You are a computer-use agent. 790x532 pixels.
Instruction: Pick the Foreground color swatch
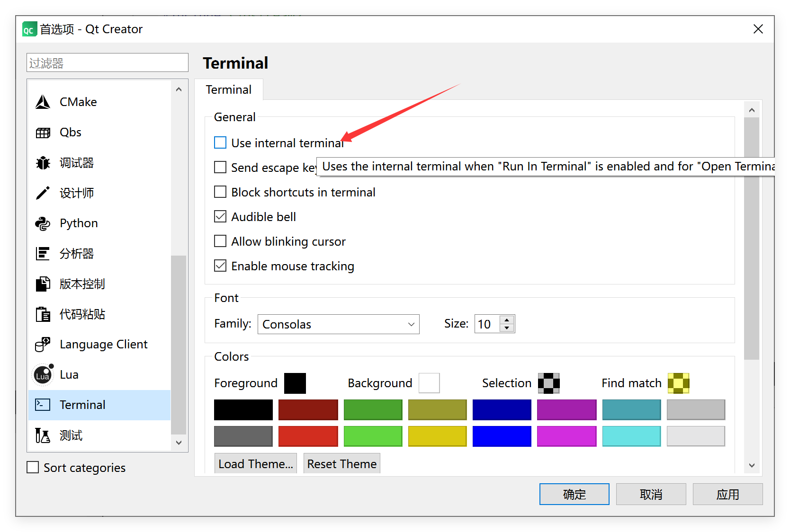pos(295,383)
